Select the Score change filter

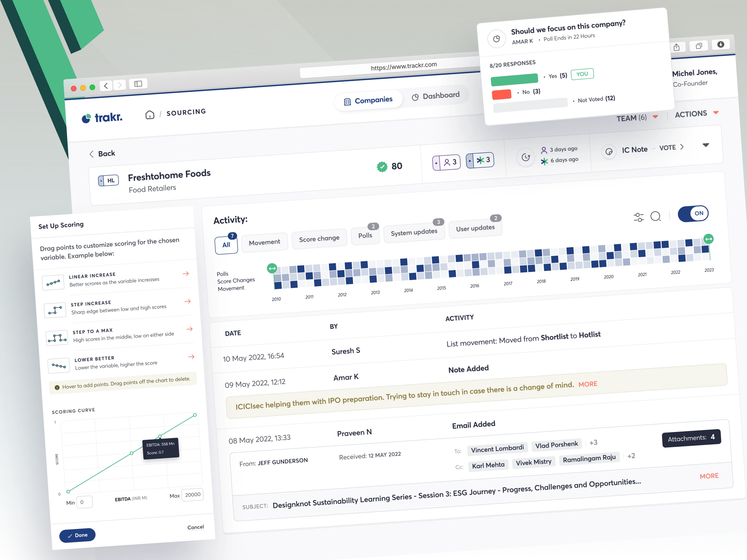(x=319, y=239)
